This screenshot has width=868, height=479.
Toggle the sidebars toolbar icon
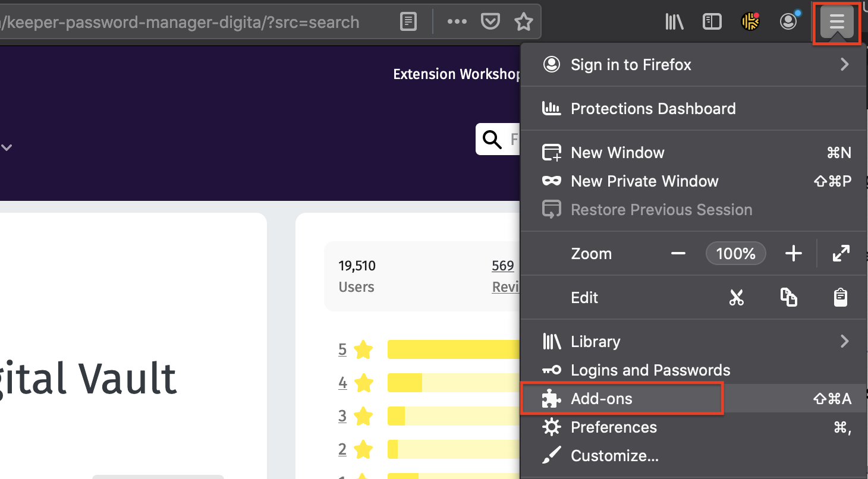coord(712,22)
